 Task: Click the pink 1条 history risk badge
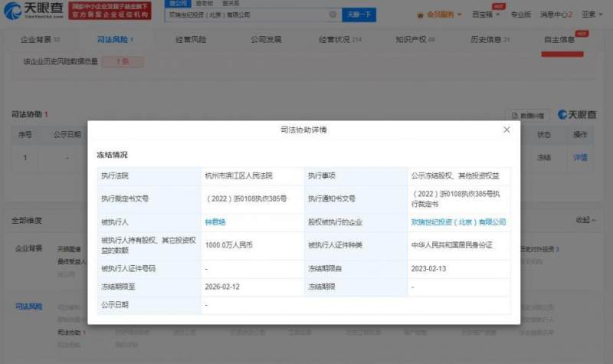[123, 61]
